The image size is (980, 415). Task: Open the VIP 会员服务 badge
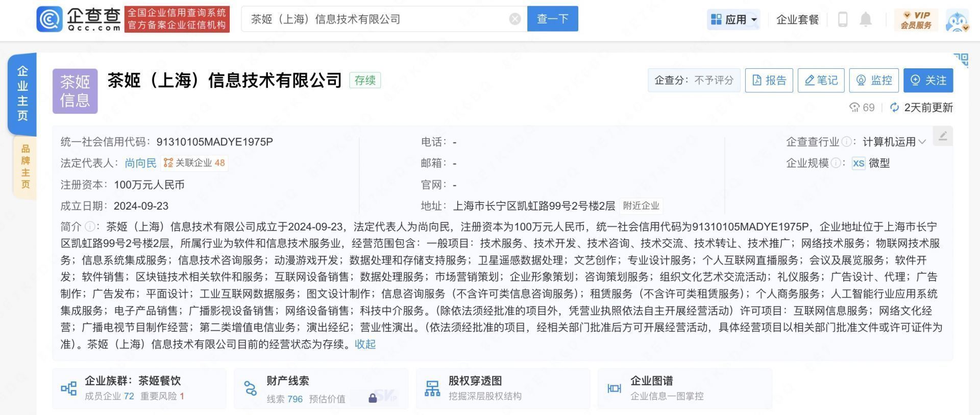916,20
